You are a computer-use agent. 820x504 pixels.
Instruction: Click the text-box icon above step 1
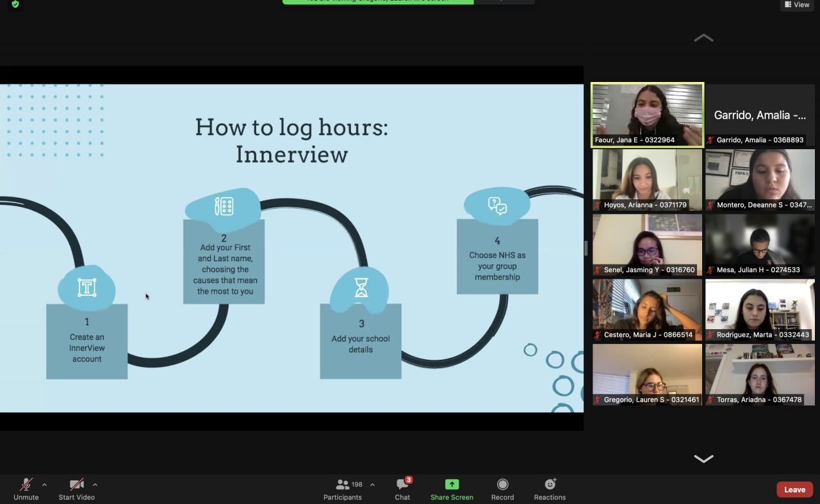click(87, 288)
